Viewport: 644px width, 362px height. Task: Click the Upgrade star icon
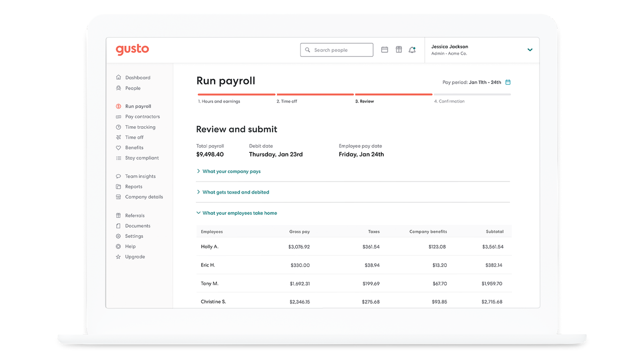pos(119,257)
